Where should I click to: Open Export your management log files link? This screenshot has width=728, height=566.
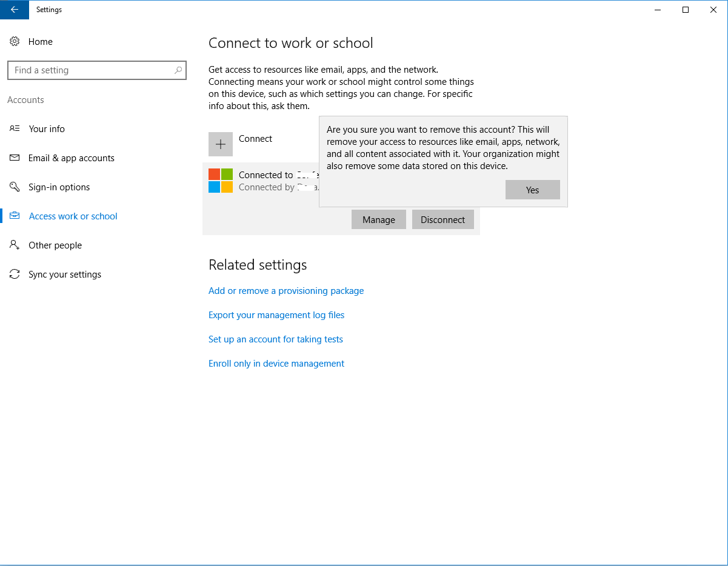pos(276,315)
